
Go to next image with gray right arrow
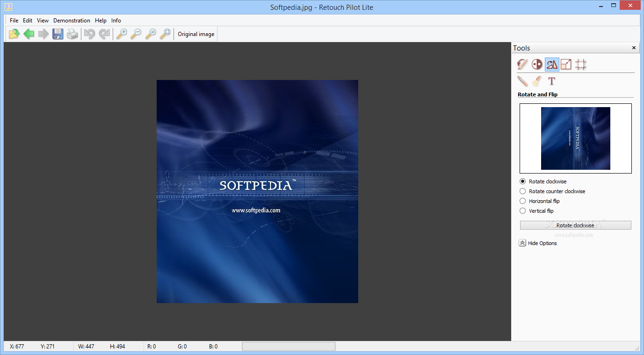43,34
